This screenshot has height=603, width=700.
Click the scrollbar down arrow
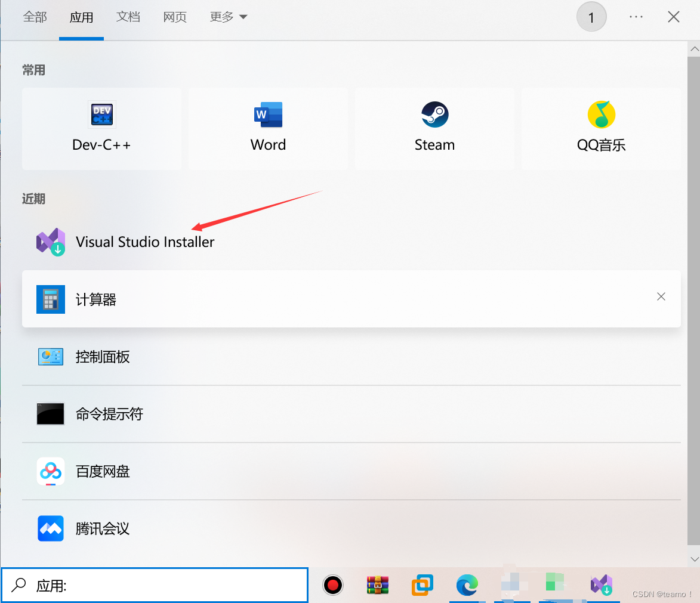coord(694,559)
